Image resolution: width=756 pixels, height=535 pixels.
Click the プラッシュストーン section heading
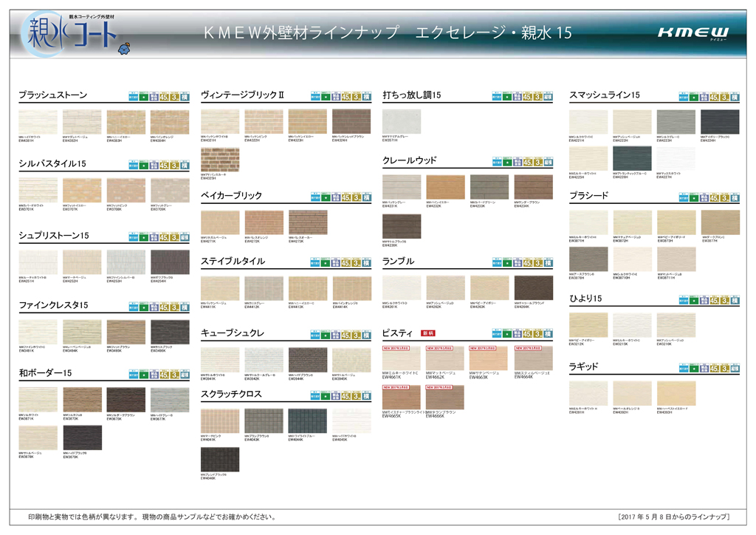[x=53, y=95]
